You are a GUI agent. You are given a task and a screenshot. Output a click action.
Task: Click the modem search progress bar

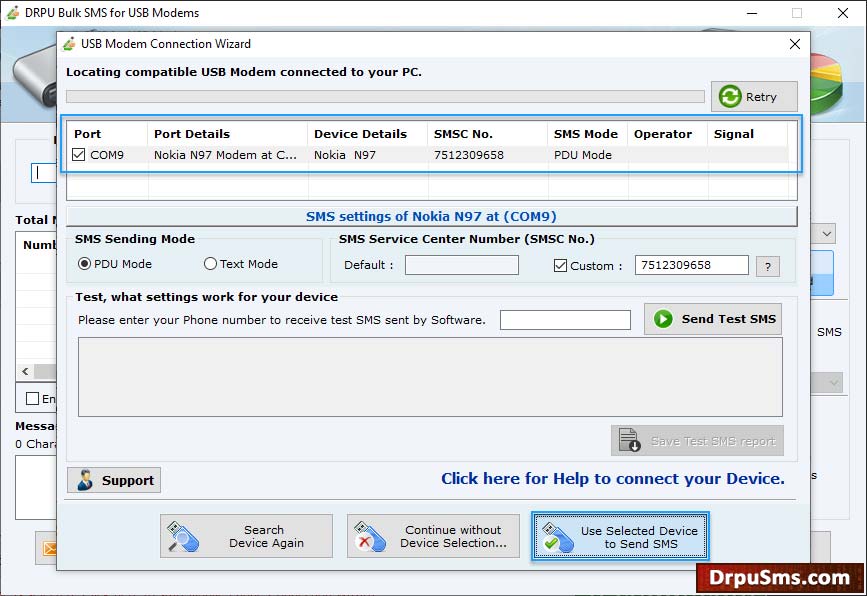pyautogui.click(x=385, y=97)
